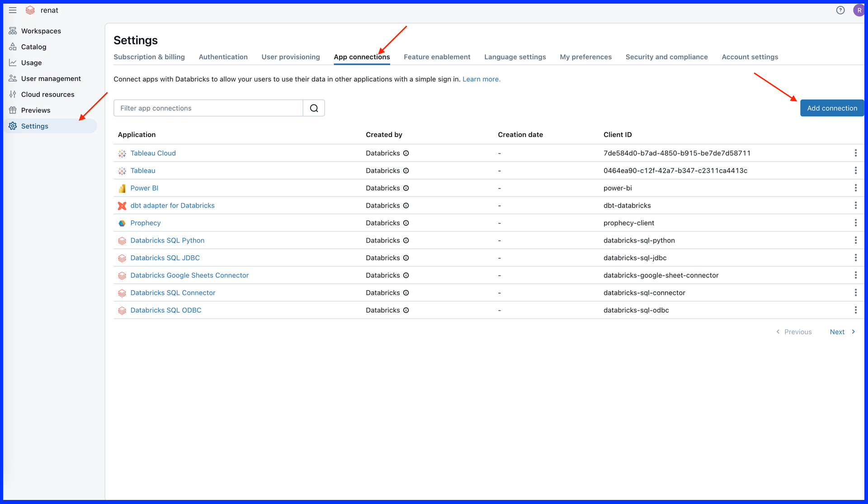Open Usage from the sidebar
The image size is (868, 504).
coord(12,62)
